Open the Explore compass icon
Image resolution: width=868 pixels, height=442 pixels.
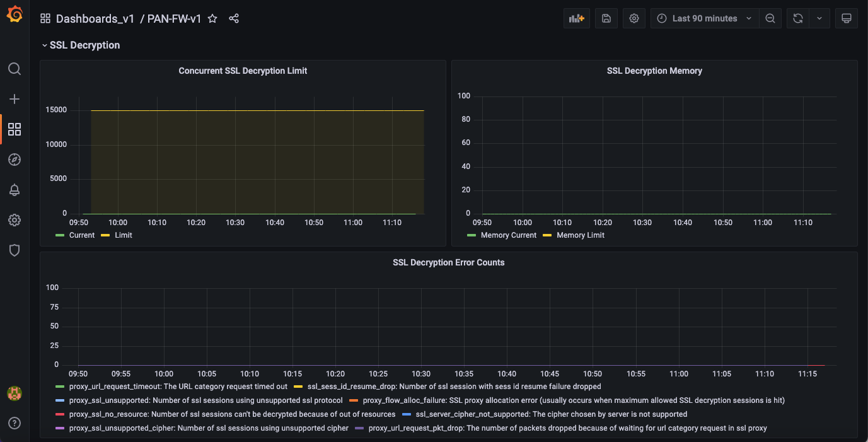(x=14, y=160)
